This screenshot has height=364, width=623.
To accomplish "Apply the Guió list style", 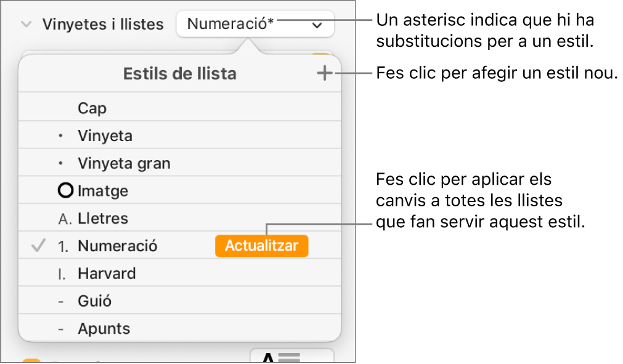I will [x=180, y=300].
